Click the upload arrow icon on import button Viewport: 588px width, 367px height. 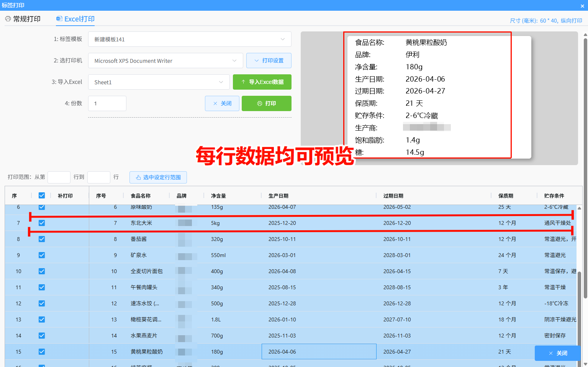pyautogui.click(x=243, y=82)
